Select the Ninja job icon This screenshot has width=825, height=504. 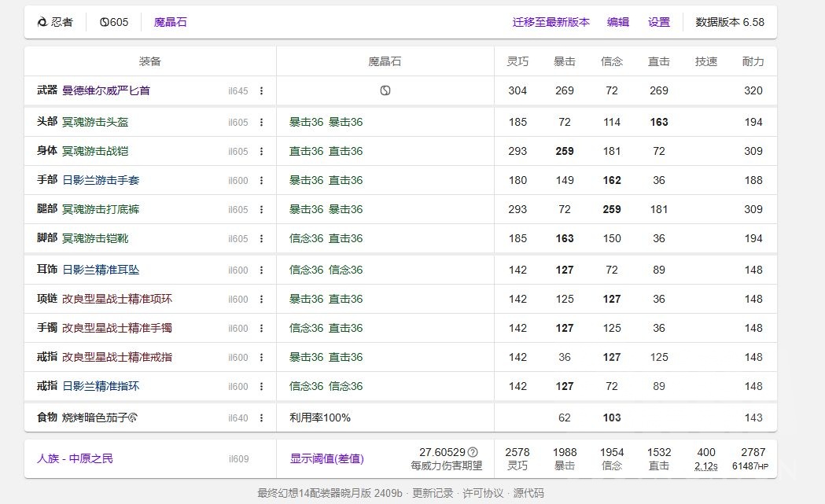click(44, 22)
